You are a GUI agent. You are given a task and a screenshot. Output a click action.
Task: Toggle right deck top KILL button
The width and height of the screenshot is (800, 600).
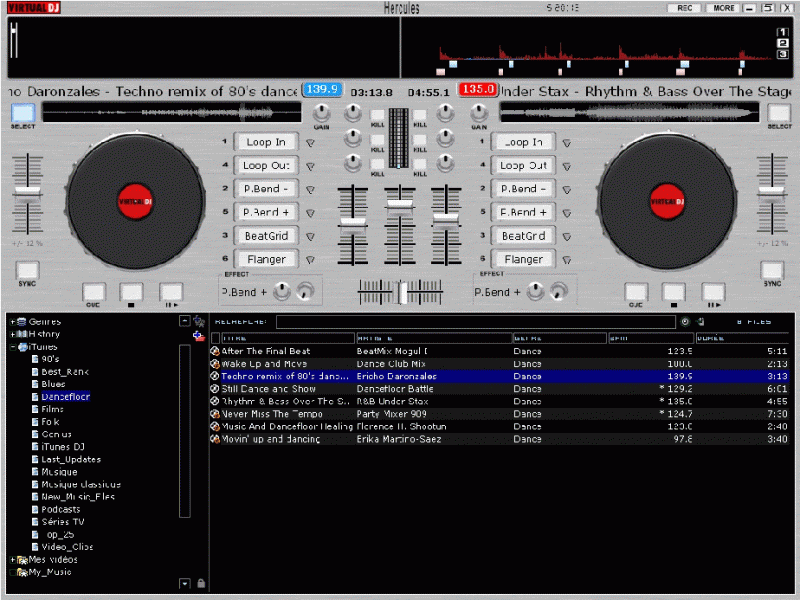pos(419,115)
